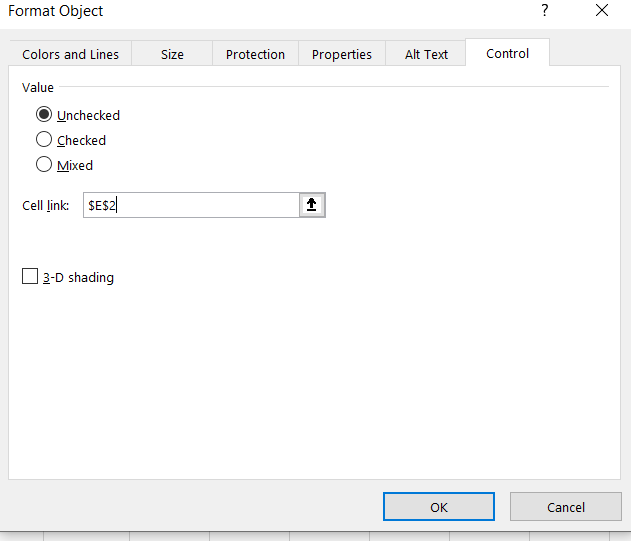This screenshot has height=541, width=631.
Task: Switch to the Properties tab
Action: pos(341,54)
